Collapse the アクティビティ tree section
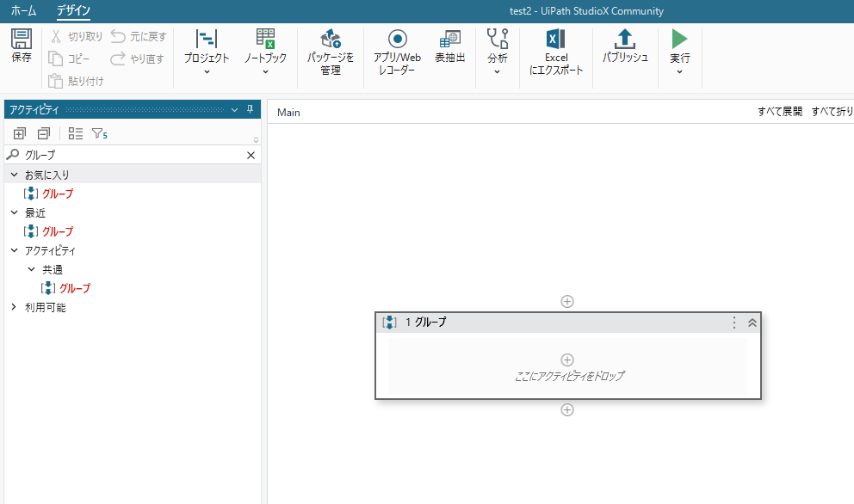 tap(14, 251)
